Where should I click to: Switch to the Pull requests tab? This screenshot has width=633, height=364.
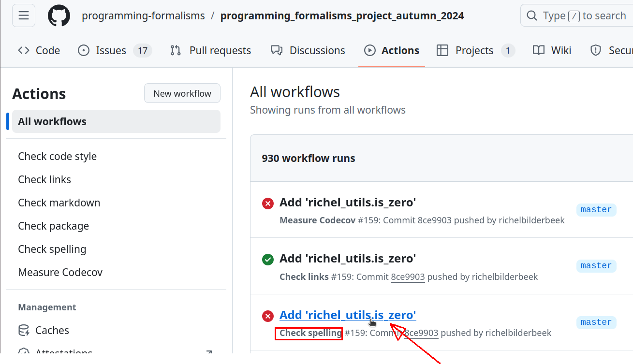tap(211, 50)
